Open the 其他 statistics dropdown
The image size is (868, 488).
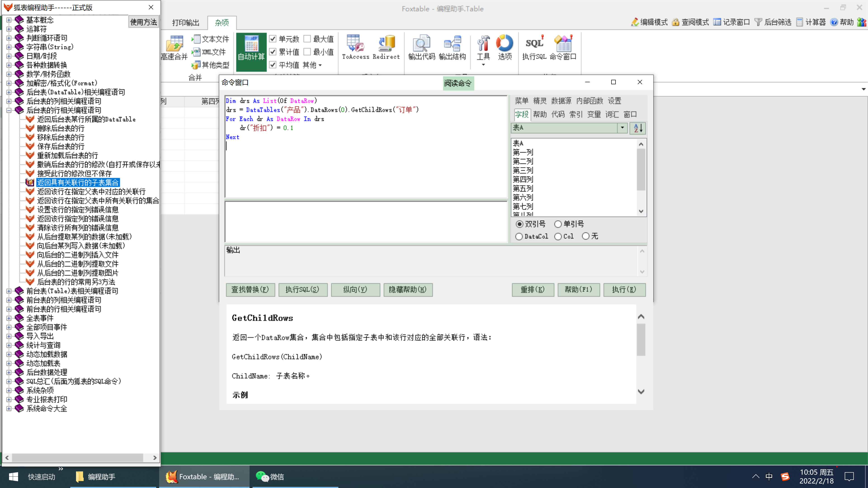(x=312, y=65)
